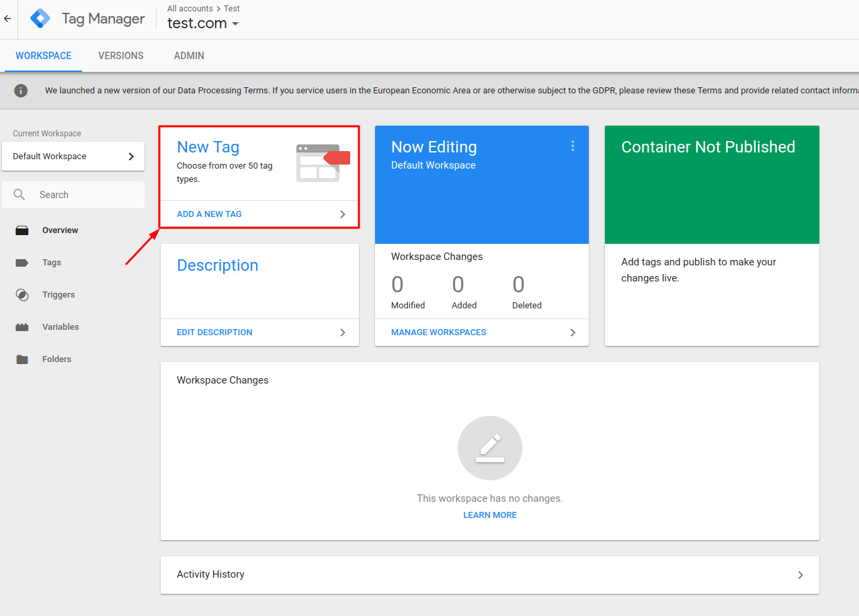The image size is (859, 616).
Task: Select Overview in the sidebar
Action: (60, 230)
